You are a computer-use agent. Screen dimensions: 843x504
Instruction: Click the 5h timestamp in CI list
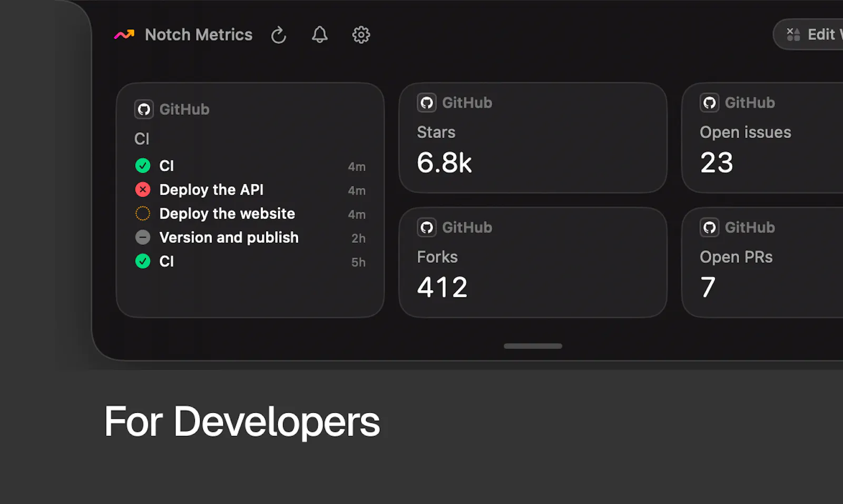(x=358, y=262)
